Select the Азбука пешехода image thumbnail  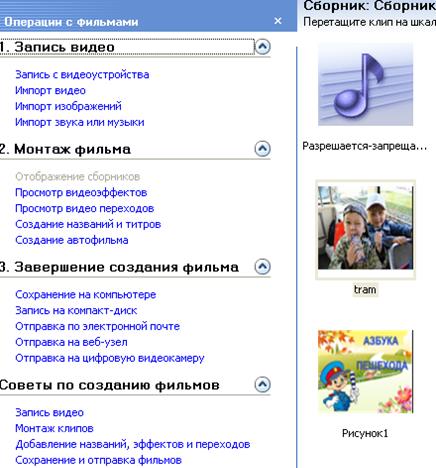tap(366, 372)
